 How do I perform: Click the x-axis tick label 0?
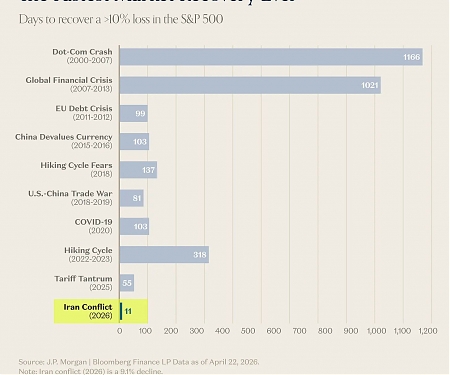click(x=120, y=331)
